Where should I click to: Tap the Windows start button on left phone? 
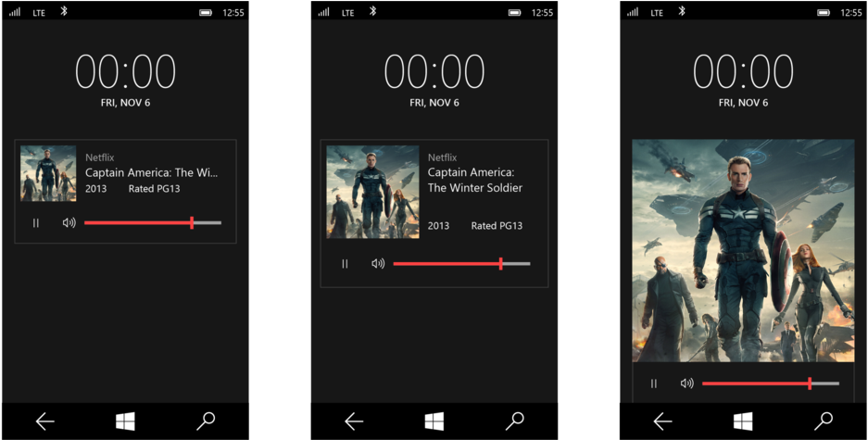[x=125, y=421]
